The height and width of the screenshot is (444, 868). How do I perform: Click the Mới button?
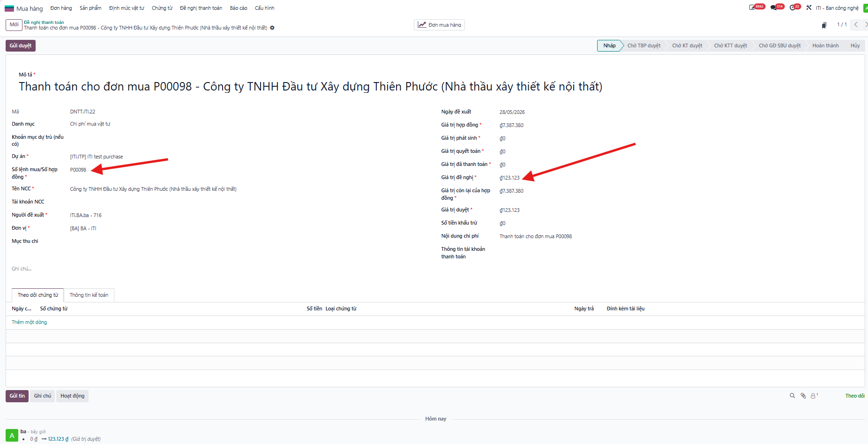(x=14, y=25)
